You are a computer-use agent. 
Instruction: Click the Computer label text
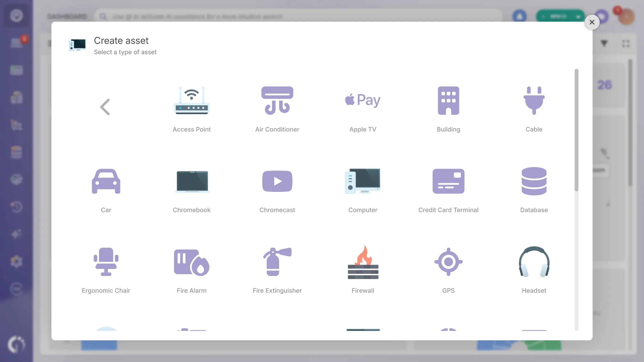(363, 210)
